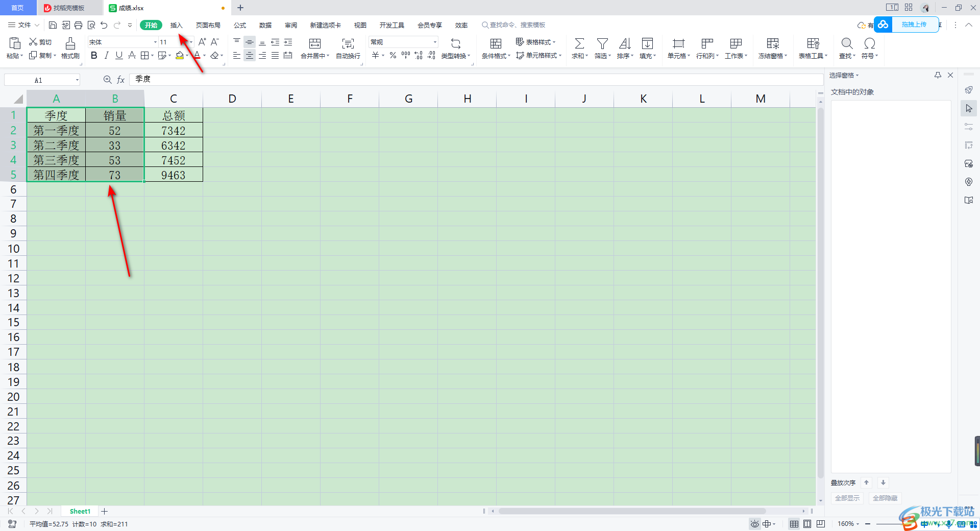Click the Find (查找) magnifier icon
The width and height of the screenshot is (980, 531).
[847, 43]
